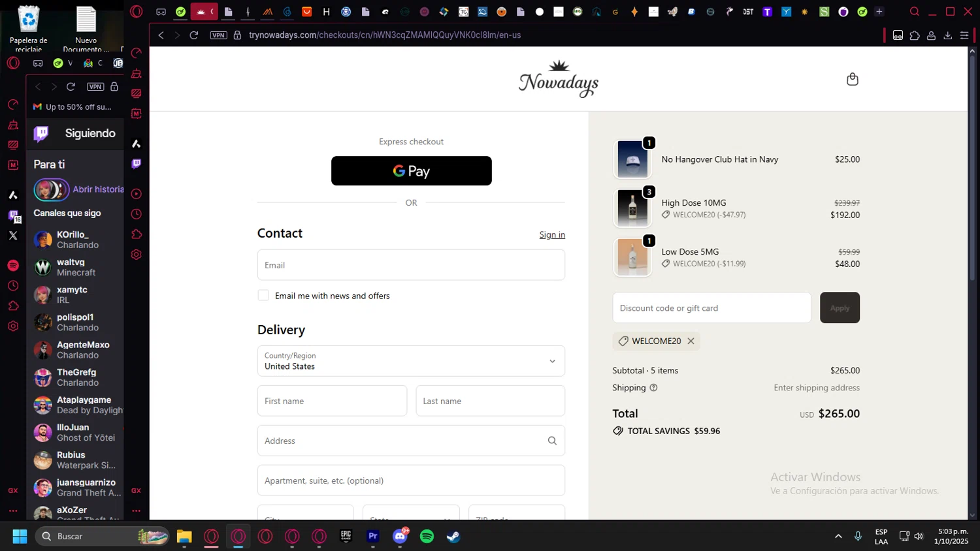
Task: Toggle the VPN badge in background window
Action: pyautogui.click(x=96, y=87)
